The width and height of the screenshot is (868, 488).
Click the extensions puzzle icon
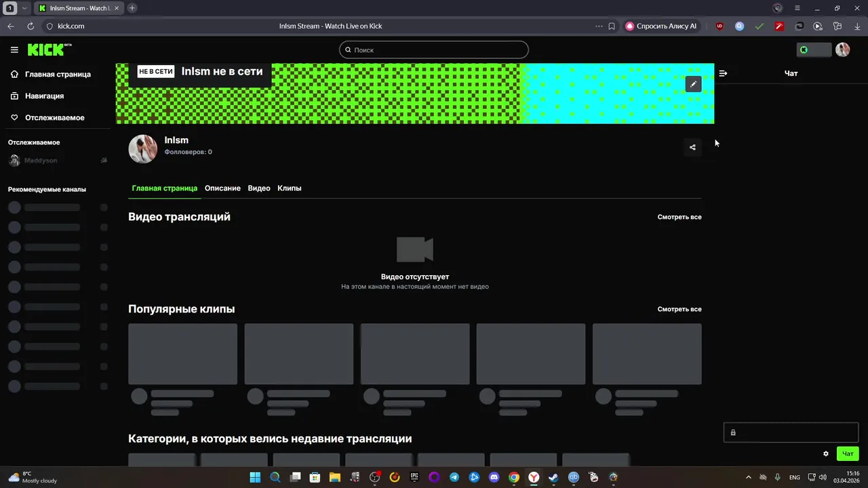pos(838,26)
